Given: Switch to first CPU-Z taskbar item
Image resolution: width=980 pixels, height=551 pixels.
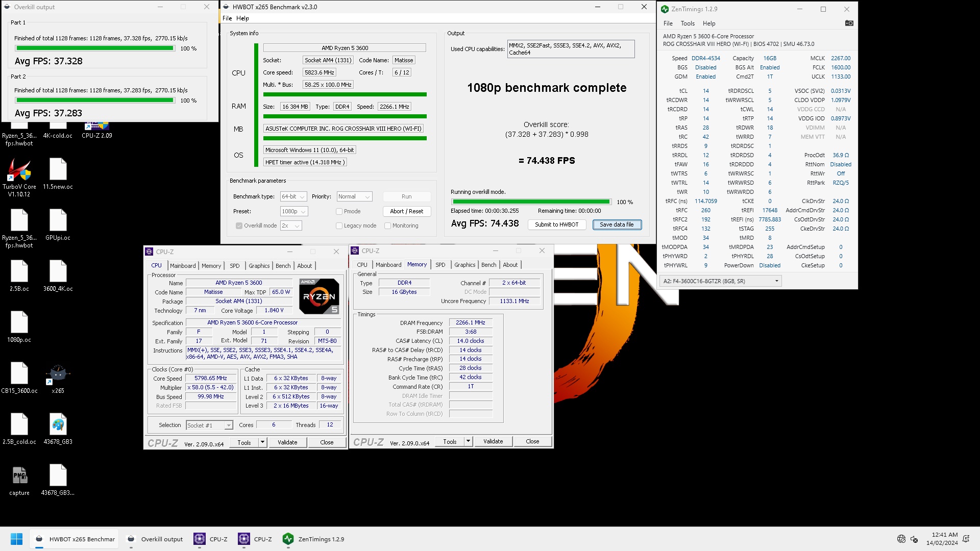Looking at the screenshot, I should tap(211, 539).
